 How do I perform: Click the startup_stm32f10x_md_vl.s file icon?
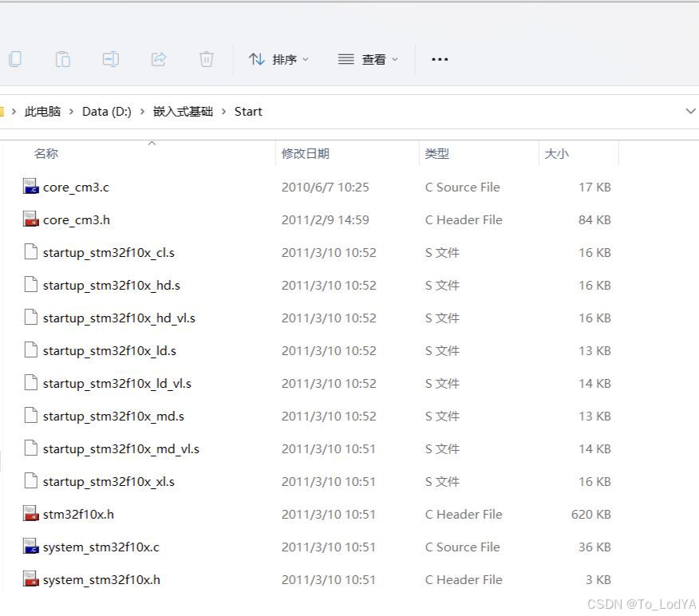pyautogui.click(x=31, y=448)
